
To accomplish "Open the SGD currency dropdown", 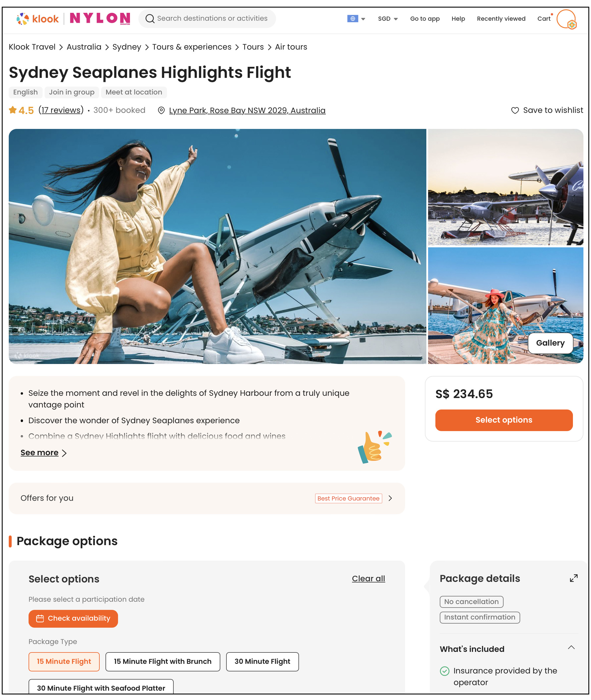I will (x=388, y=19).
